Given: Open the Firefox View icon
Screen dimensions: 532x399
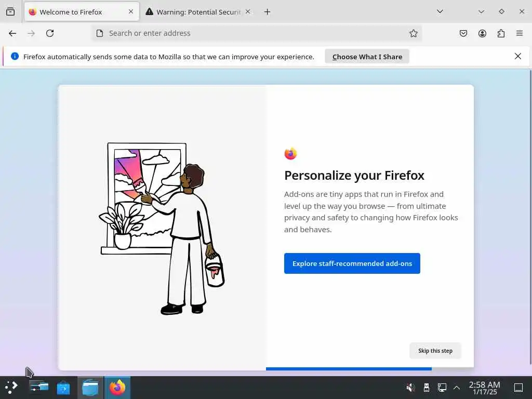Looking at the screenshot, I should tap(10, 12).
